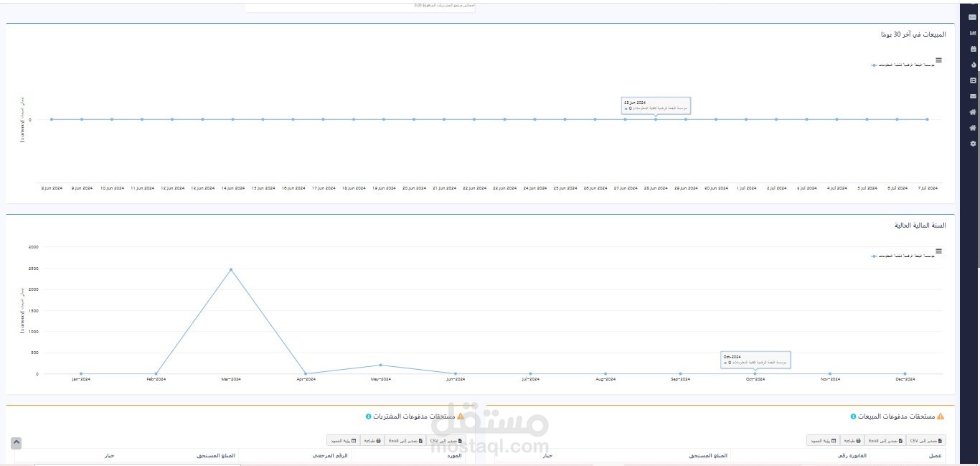Image resolution: width=980 pixels, height=466 pixels.
Task: Click the Oct-2024 data point on the yearly chart
Action: 755,373
